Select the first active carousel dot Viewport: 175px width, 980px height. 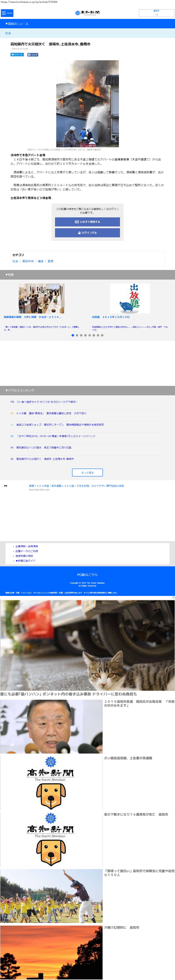tap(73, 336)
